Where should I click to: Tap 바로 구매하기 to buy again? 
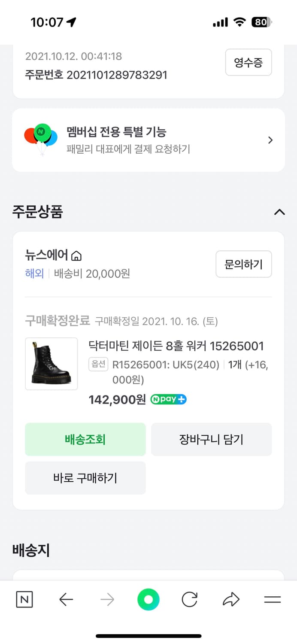click(x=85, y=478)
